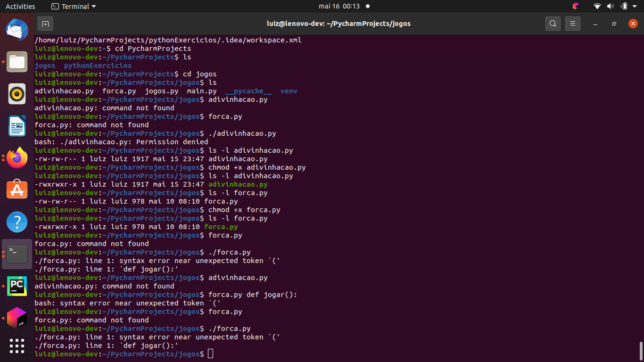Click green 'forca.py' in the -rwxrwxr-x line
Screen dimensions: 644x362
[x=221, y=227]
